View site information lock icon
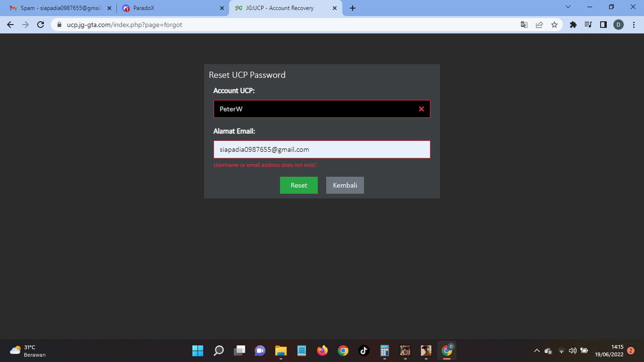 click(x=59, y=25)
